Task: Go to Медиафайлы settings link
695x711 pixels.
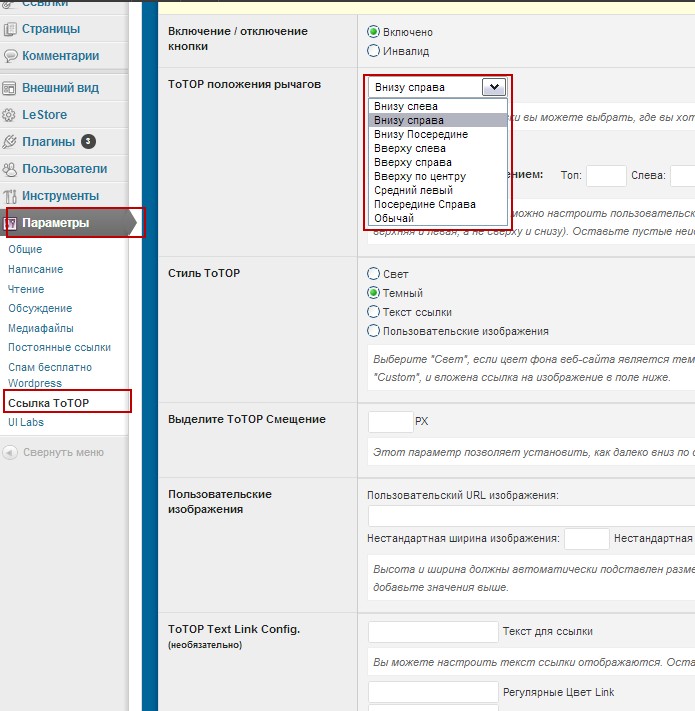Action: (x=41, y=328)
